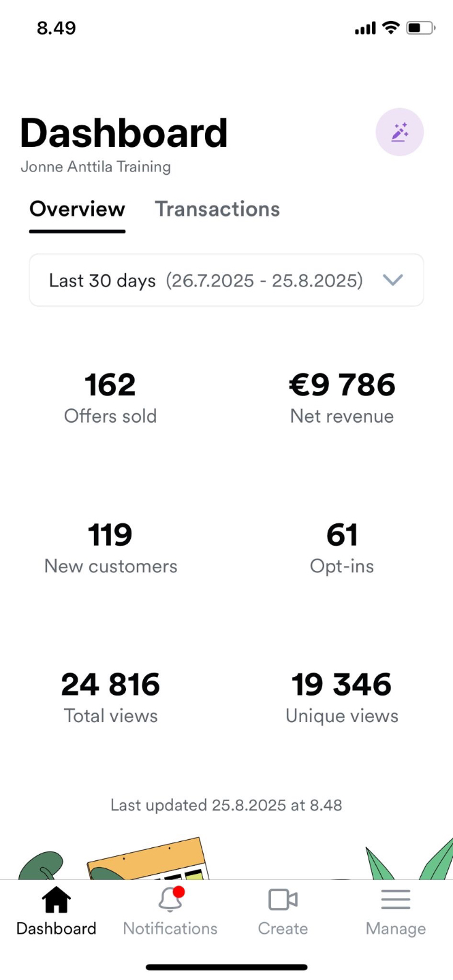
Task: Tap the Offers sold statistic
Action: coord(110,398)
